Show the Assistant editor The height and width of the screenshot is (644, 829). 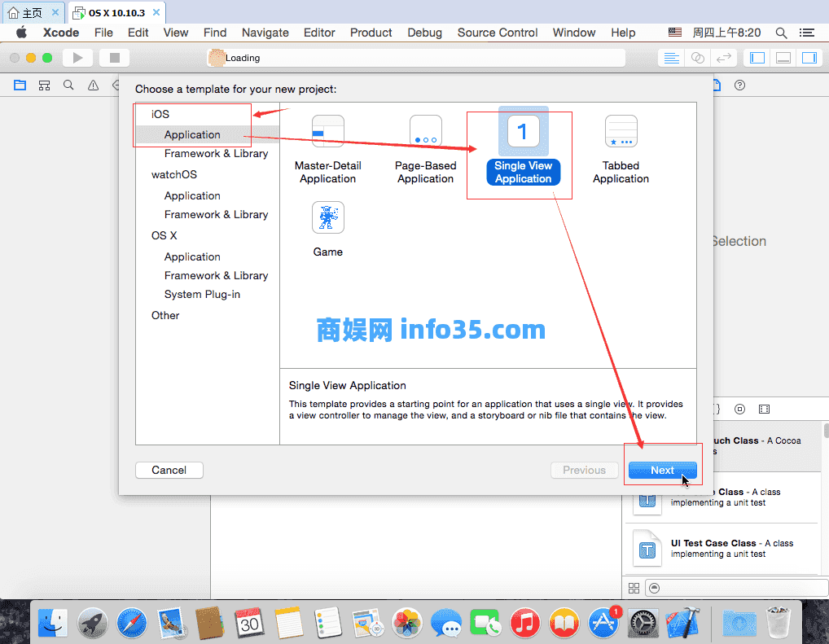click(x=698, y=58)
